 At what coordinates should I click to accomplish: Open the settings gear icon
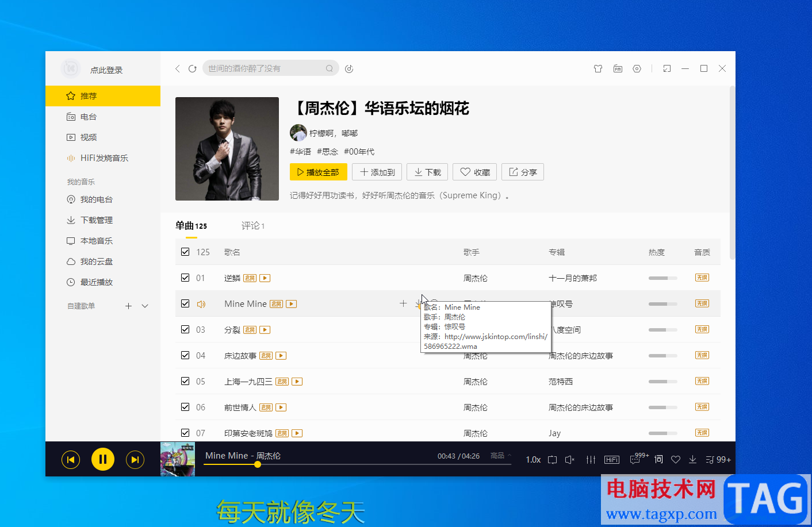(x=637, y=68)
